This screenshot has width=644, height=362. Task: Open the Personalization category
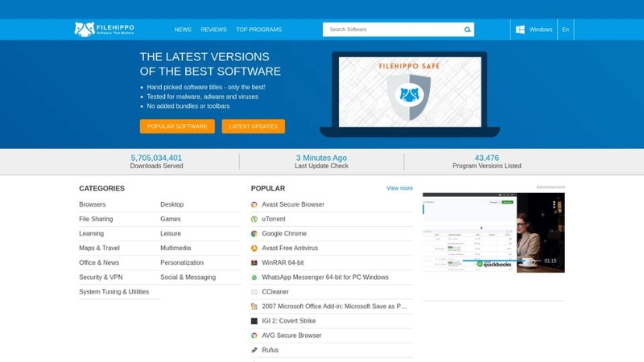182,263
